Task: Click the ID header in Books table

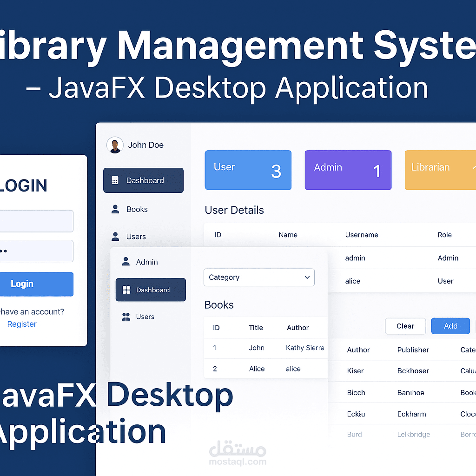Action: pyautogui.click(x=216, y=328)
